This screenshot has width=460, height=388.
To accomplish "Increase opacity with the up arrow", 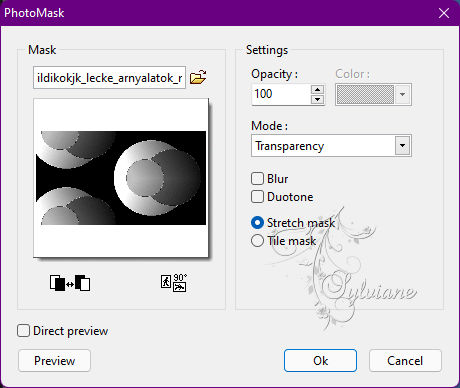I will coord(317,89).
